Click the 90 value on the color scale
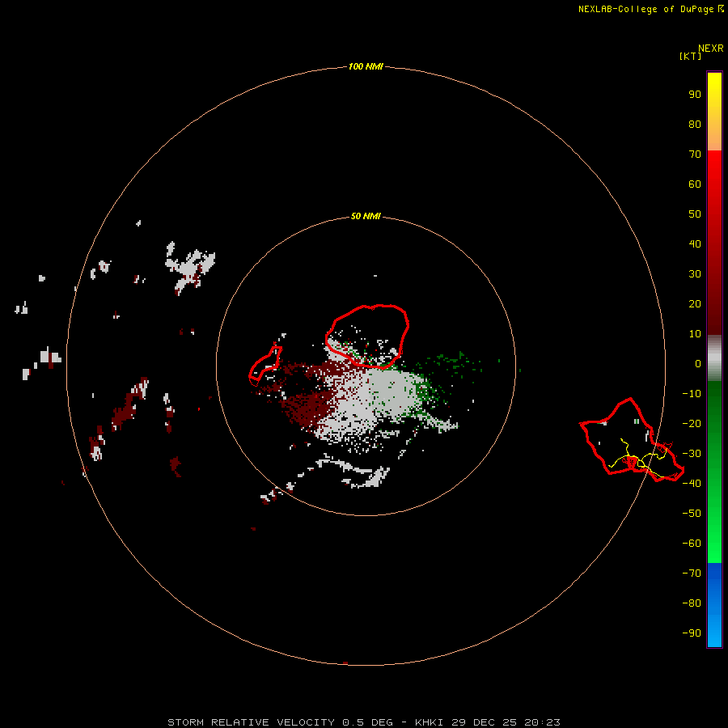The height and width of the screenshot is (728, 728). 695,95
